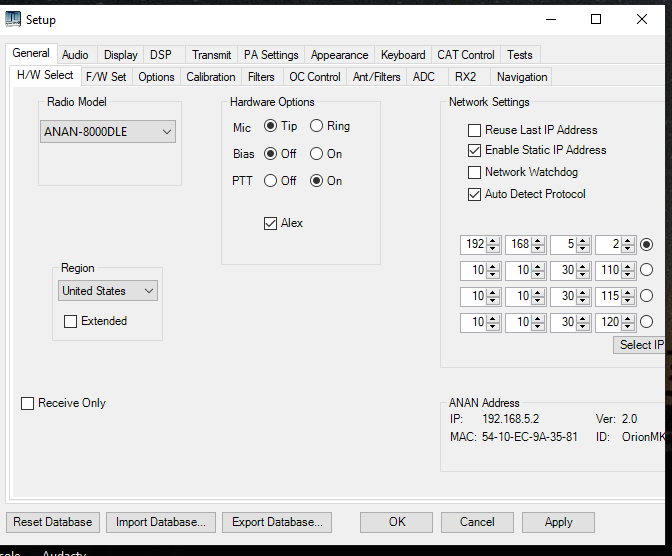The width and height of the screenshot is (672, 556).
Task: Click the 192 first octet field
Action: 474,244
